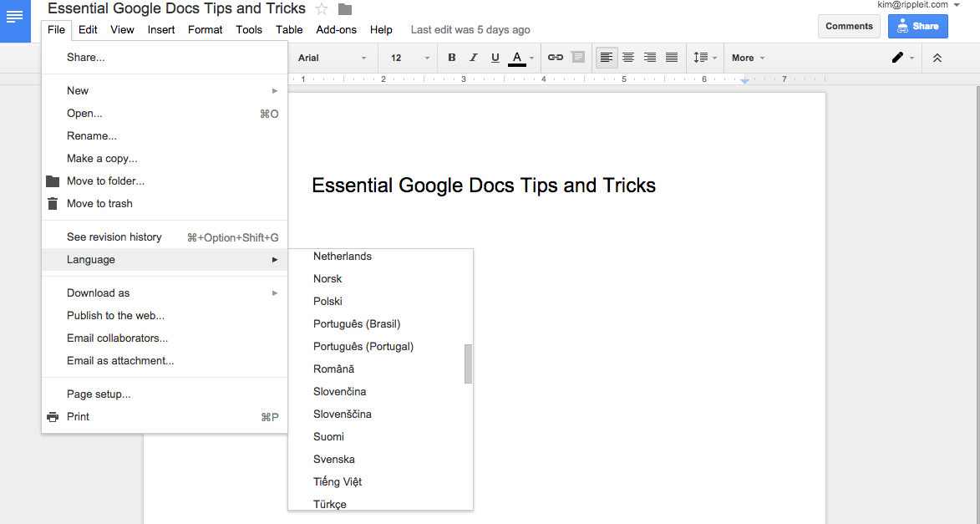
Task: Hide the menus with the double chevron
Action: pos(937,58)
